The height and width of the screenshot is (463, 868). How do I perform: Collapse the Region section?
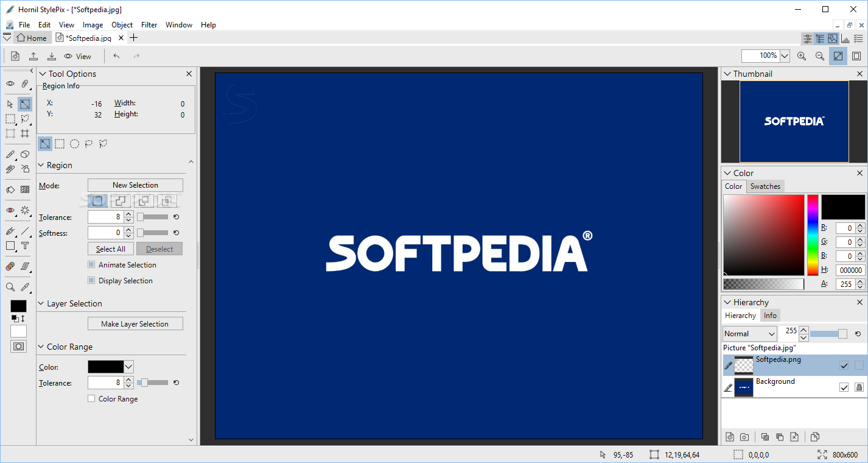click(42, 165)
